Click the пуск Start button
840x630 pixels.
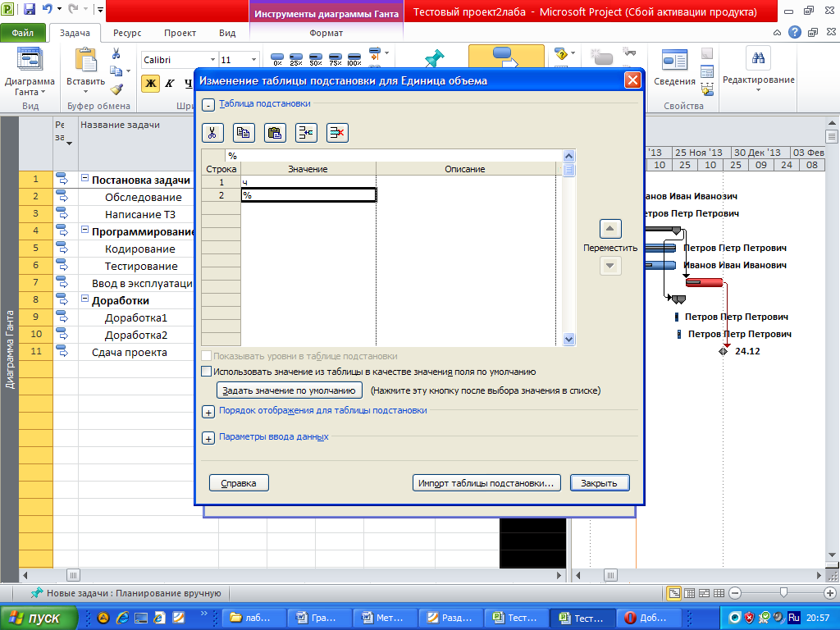38,618
